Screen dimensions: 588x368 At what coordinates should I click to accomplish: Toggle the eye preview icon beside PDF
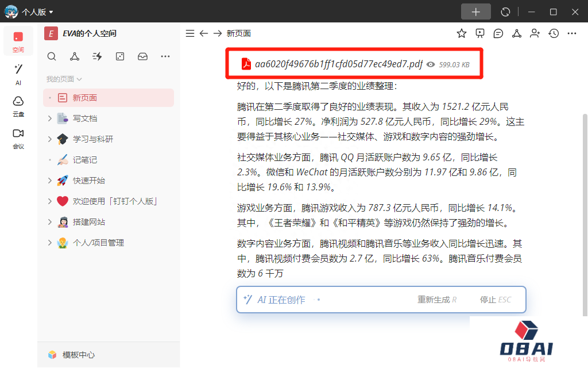(431, 64)
